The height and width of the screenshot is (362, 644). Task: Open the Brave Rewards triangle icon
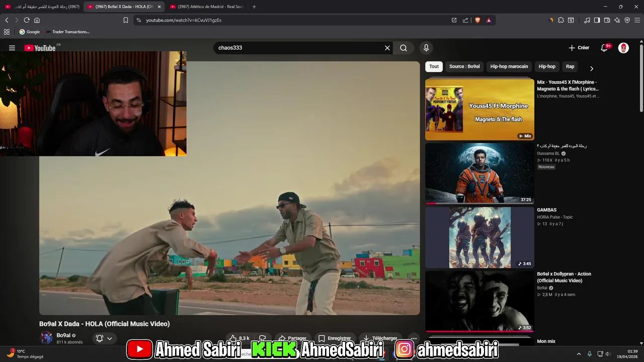[489, 20]
